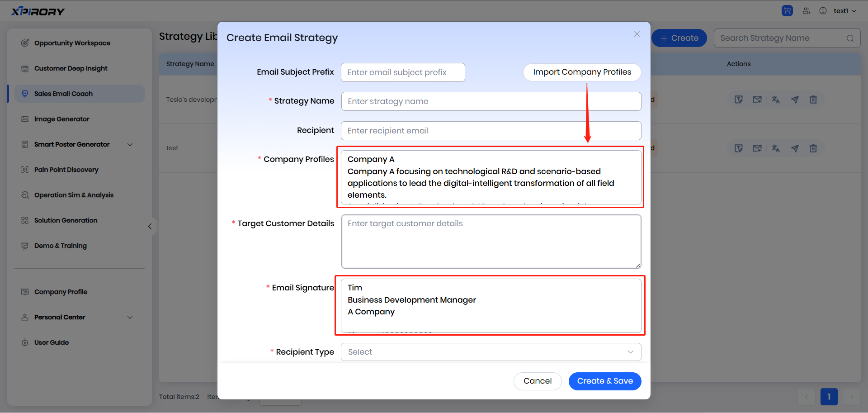Open Pain Point Discovery from sidebar

(66, 170)
